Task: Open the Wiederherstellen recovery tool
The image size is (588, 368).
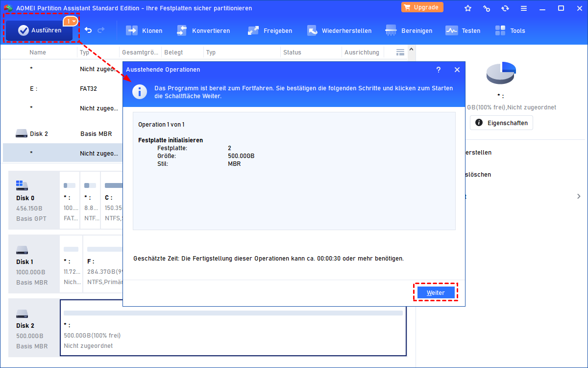Action: pos(339,30)
